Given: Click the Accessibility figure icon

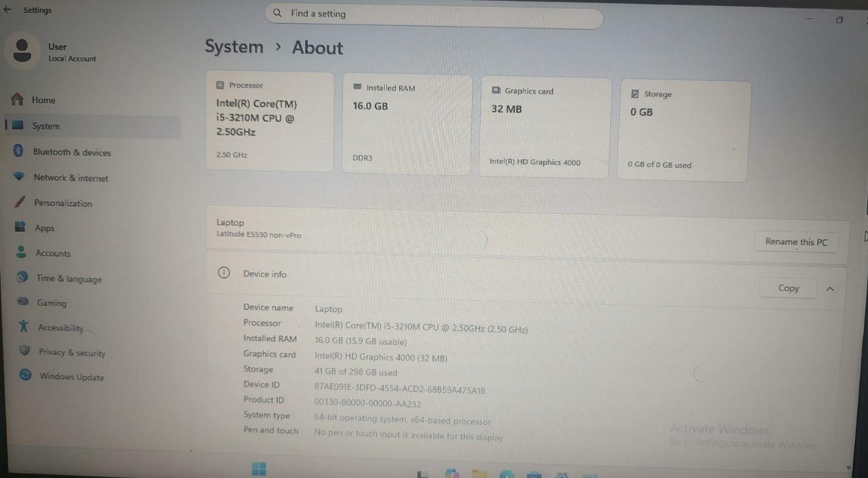Looking at the screenshot, I should tap(23, 326).
